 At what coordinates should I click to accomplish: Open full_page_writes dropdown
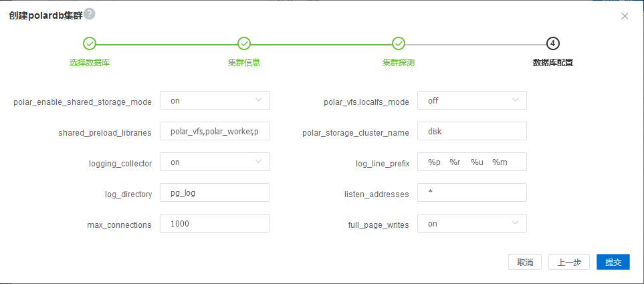coord(472,224)
